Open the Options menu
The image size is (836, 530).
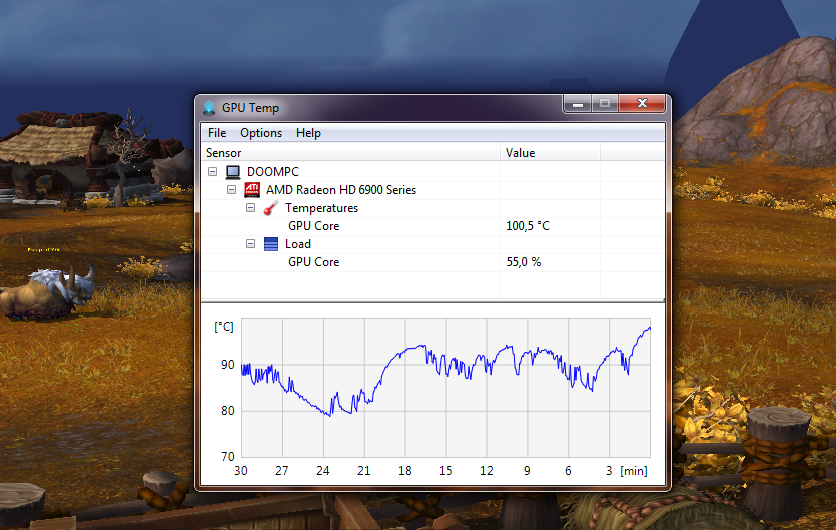click(x=261, y=133)
